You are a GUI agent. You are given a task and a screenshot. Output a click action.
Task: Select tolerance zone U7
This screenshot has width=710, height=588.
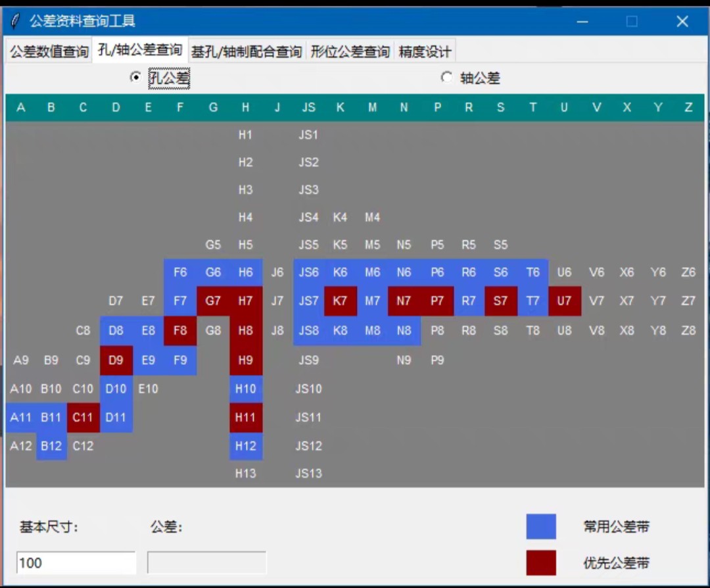564,301
